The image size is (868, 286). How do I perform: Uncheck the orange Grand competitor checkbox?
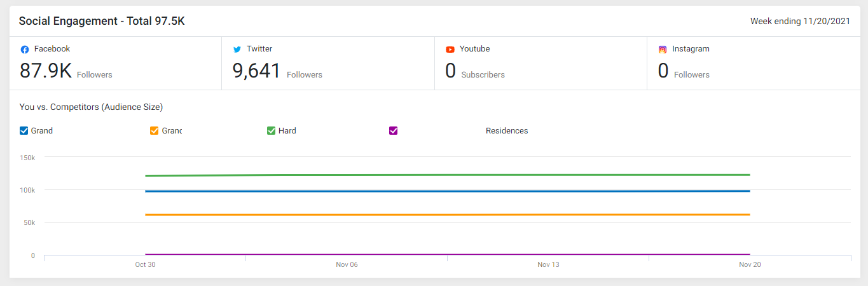pos(154,131)
